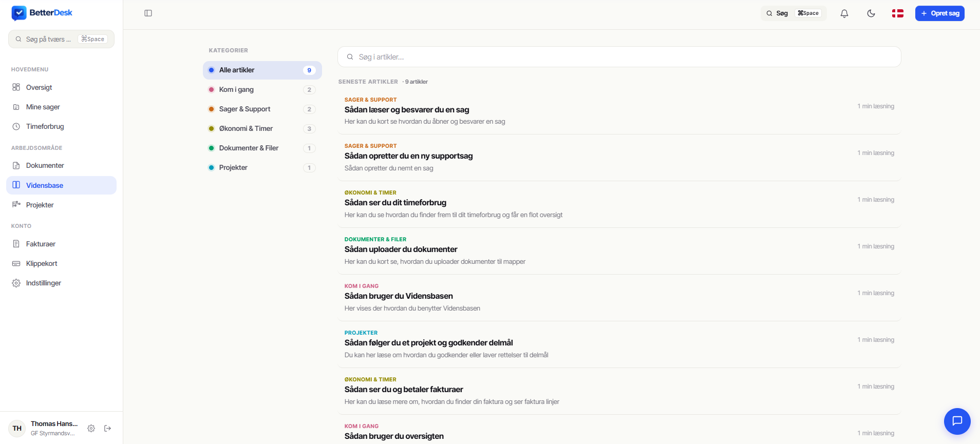Open the top bar Søg search button

(x=794, y=13)
